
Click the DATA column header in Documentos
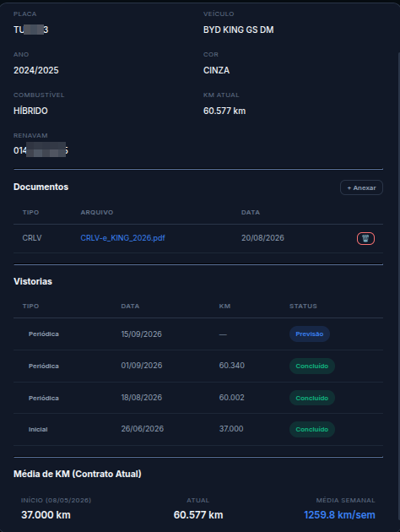[x=251, y=213]
